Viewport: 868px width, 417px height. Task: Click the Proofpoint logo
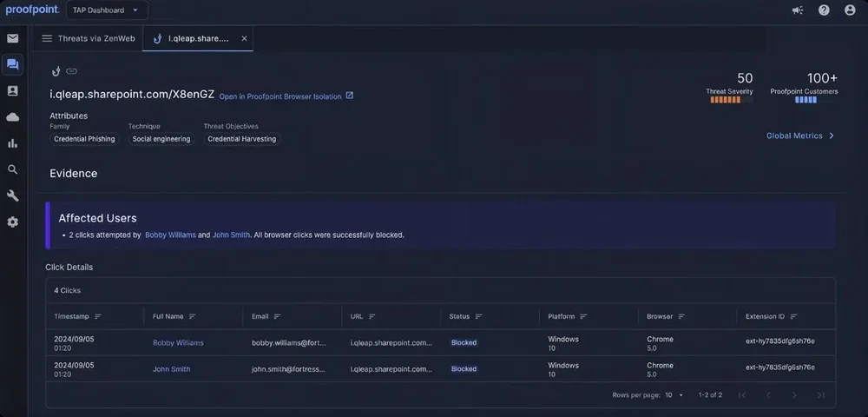tap(32, 10)
